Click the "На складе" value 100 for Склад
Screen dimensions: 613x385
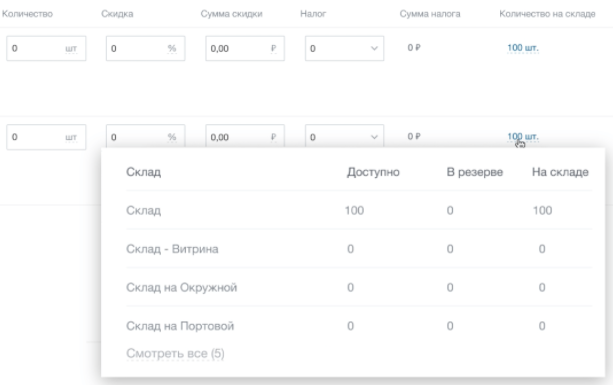[542, 210]
